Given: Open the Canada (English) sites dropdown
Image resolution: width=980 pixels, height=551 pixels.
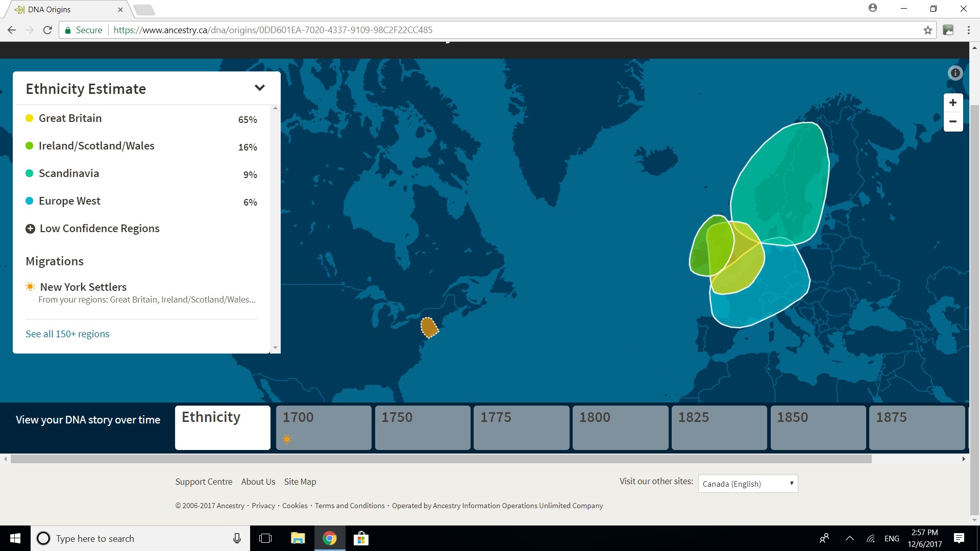Looking at the screenshot, I should [747, 483].
